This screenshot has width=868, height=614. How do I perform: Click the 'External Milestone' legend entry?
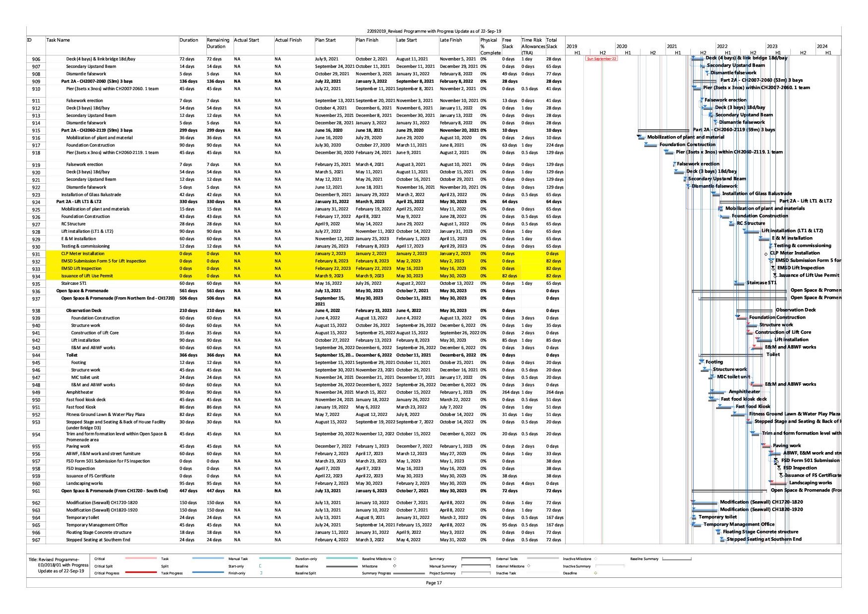click(510, 566)
